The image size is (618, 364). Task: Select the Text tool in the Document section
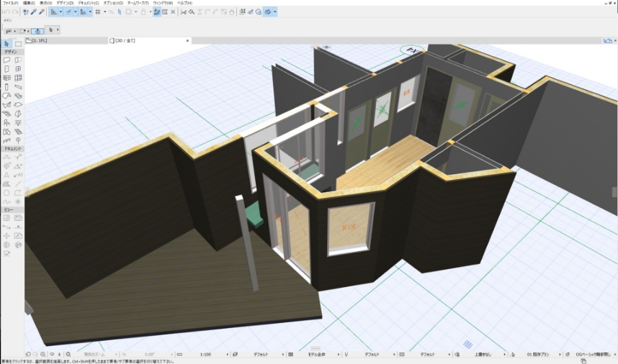click(x=7, y=174)
